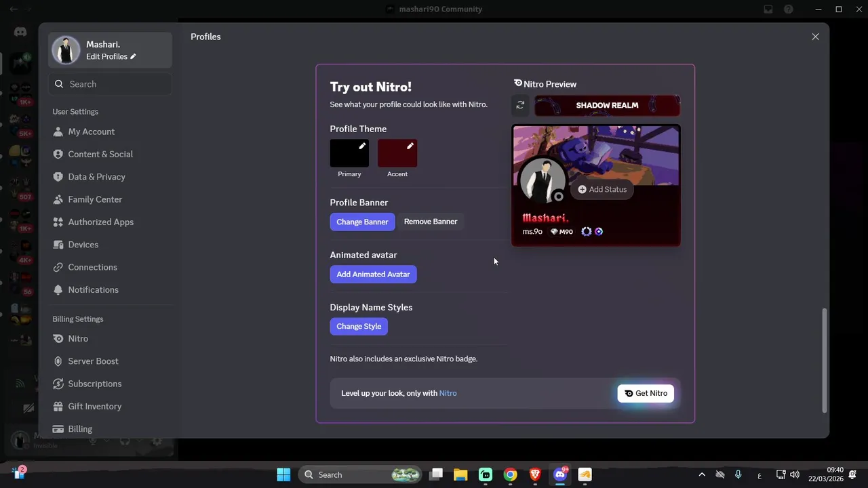Click the Server Boost gem icon
868x488 pixels.
click(58, 361)
